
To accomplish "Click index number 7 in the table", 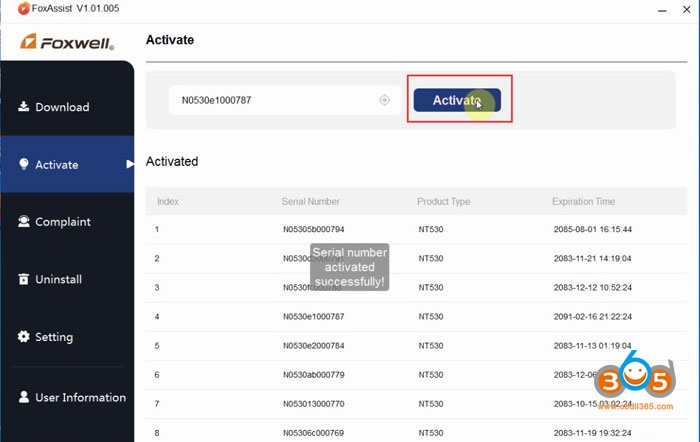I will (157, 404).
